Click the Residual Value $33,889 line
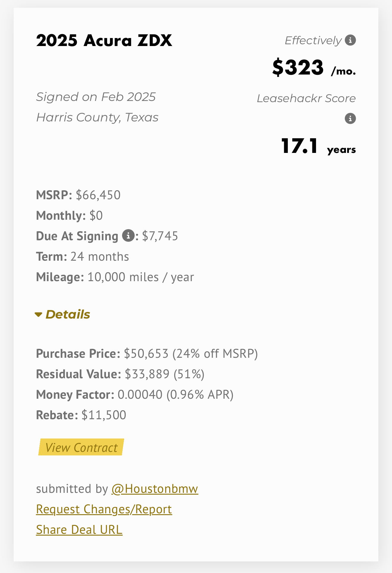 point(120,374)
